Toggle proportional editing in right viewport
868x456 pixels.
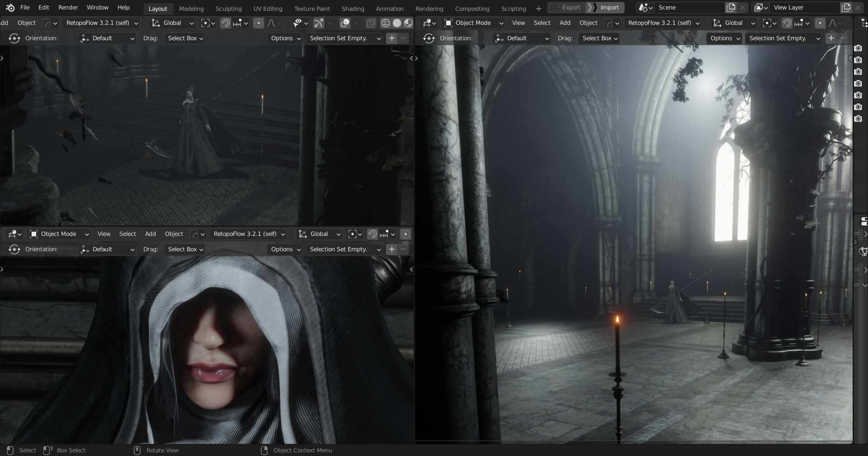click(x=820, y=23)
